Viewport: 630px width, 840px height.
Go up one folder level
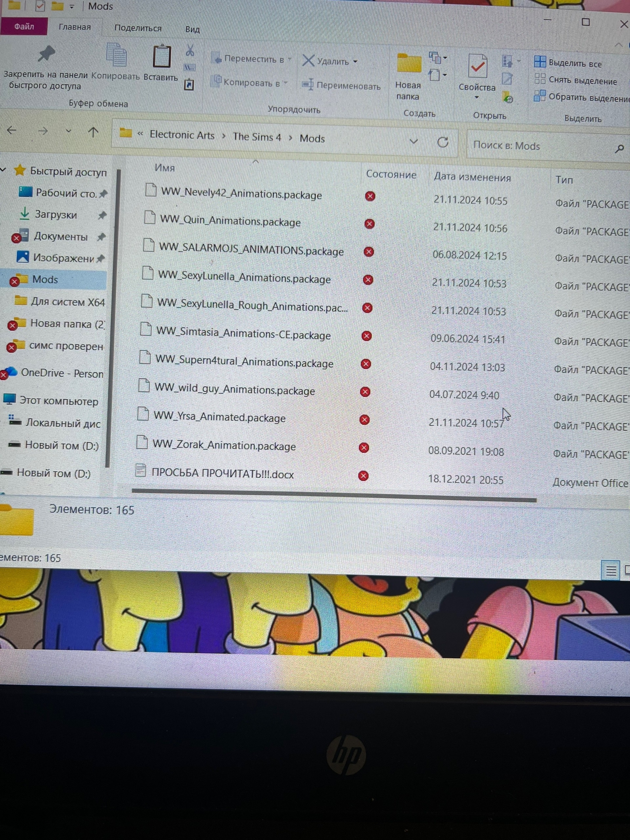click(93, 132)
